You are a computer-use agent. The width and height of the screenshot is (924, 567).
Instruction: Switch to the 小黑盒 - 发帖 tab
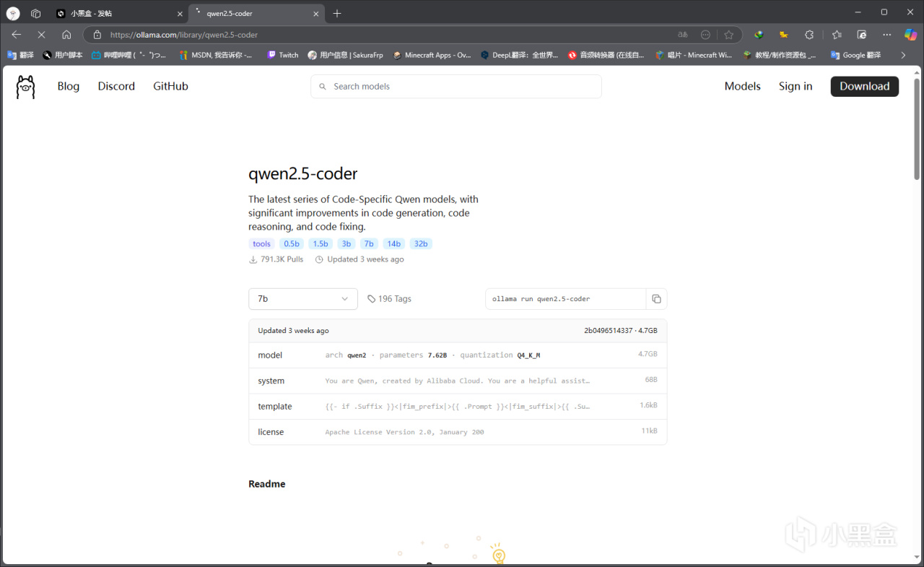[x=120, y=14]
